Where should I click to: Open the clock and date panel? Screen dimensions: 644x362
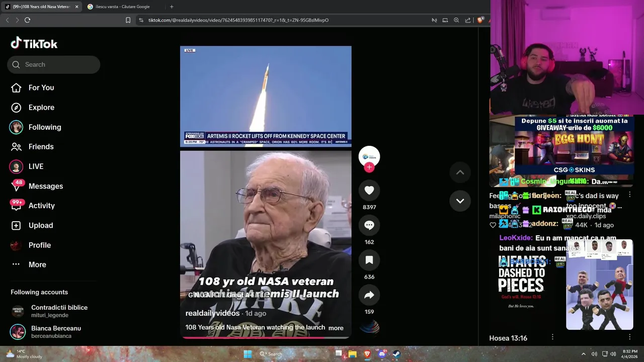click(x=629, y=354)
